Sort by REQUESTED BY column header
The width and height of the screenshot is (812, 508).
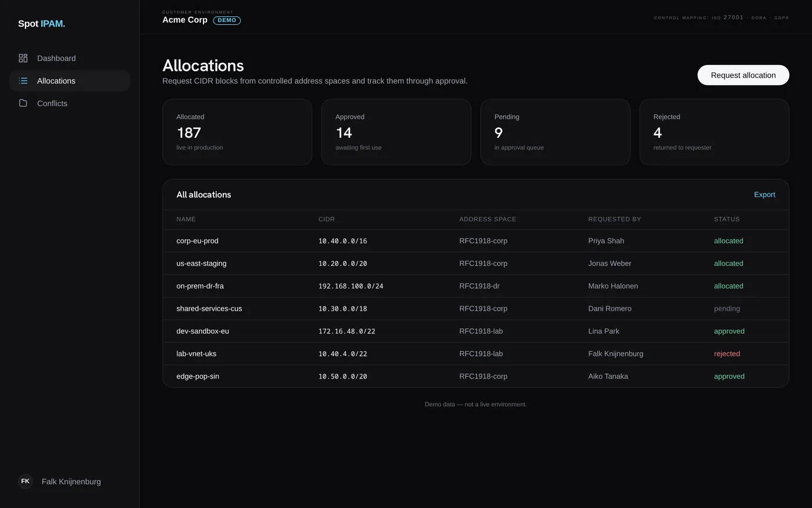614,219
